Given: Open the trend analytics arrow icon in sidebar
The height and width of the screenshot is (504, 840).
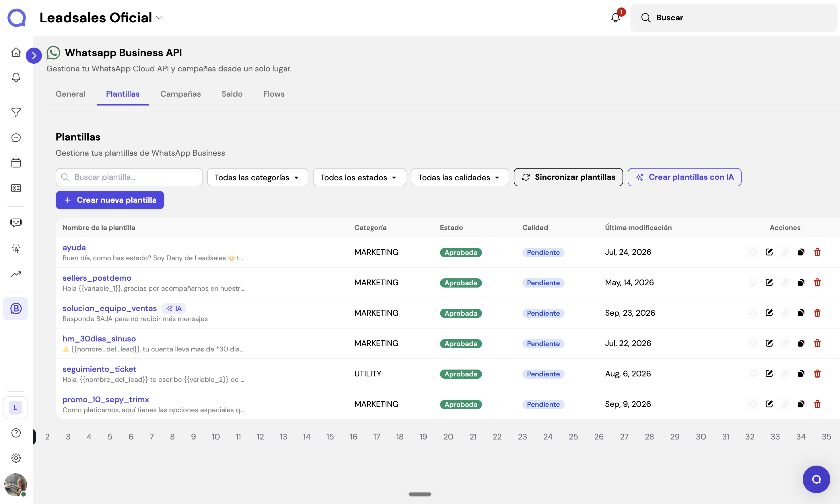Looking at the screenshot, I should click(x=16, y=274).
